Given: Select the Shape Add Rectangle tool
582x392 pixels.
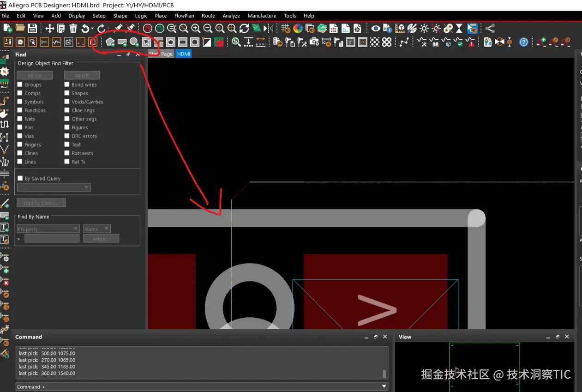Looking at the screenshot, I should coord(122,42).
